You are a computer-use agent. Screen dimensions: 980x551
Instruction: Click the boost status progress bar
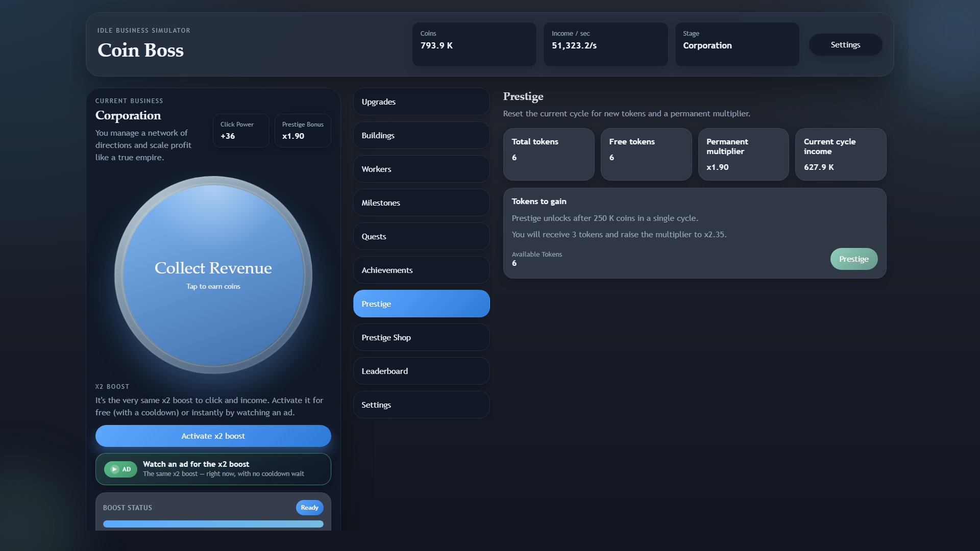(213, 524)
